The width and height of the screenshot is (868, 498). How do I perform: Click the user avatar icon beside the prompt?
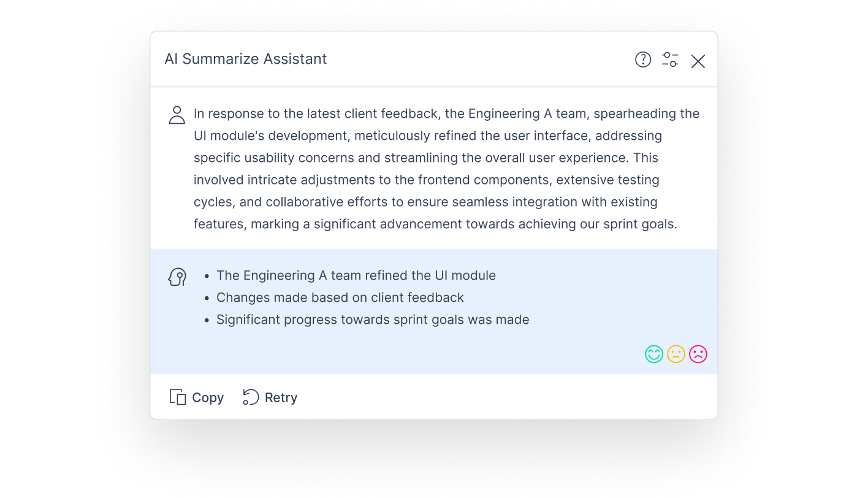(177, 115)
